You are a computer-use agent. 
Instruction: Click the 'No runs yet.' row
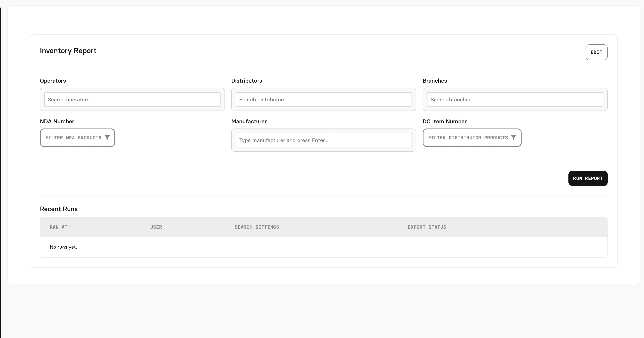pyautogui.click(x=63, y=247)
